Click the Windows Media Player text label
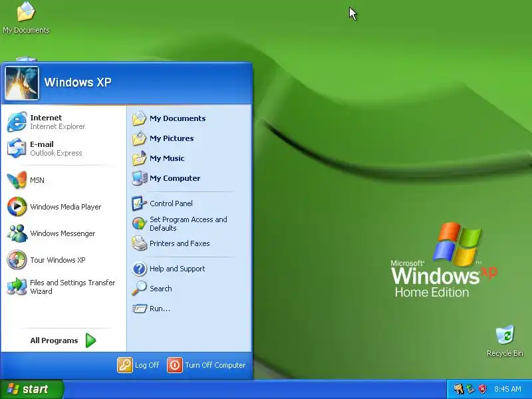The width and height of the screenshot is (532, 399). pos(65,207)
